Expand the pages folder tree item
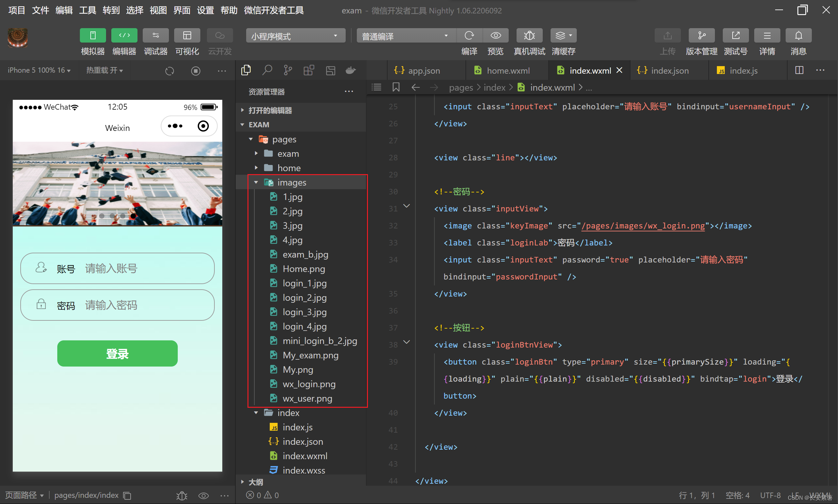 (x=250, y=139)
